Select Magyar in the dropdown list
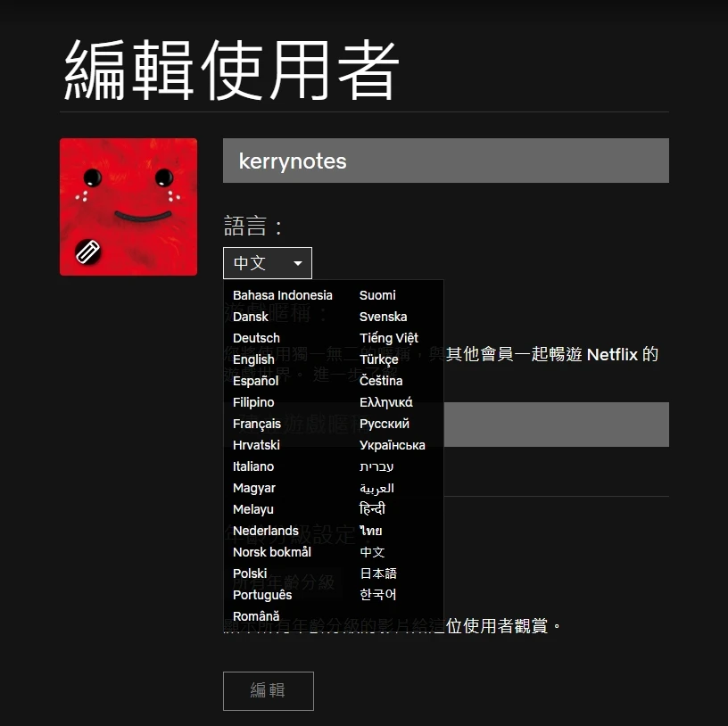 [x=254, y=488]
